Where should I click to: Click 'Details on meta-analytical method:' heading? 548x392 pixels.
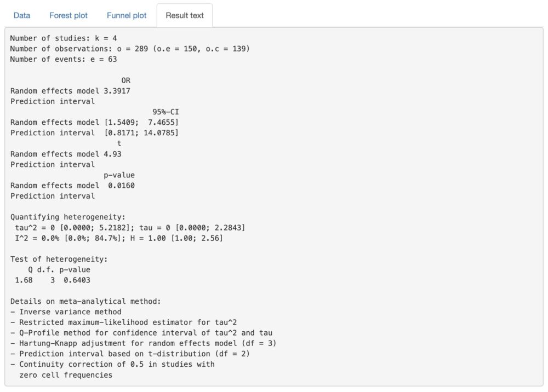85,301
